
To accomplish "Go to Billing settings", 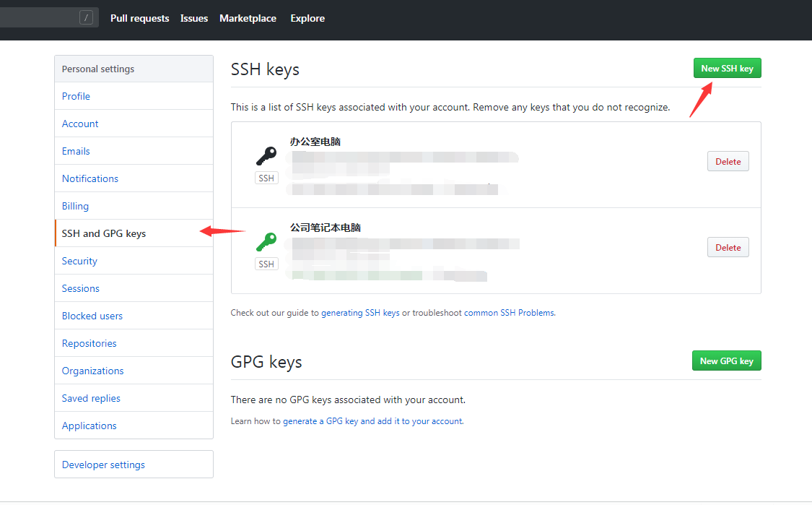I will [x=134, y=207].
